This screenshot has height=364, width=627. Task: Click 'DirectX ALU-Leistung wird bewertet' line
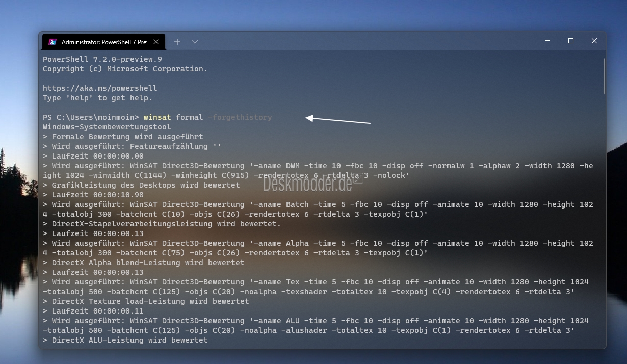pos(125,340)
